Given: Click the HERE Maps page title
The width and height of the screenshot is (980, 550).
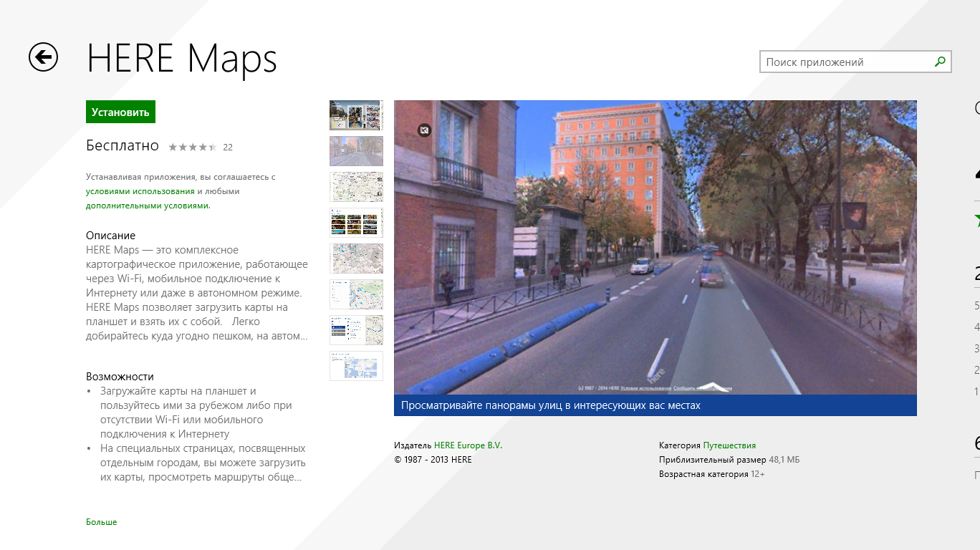Looking at the screenshot, I should click(x=182, y=59).
